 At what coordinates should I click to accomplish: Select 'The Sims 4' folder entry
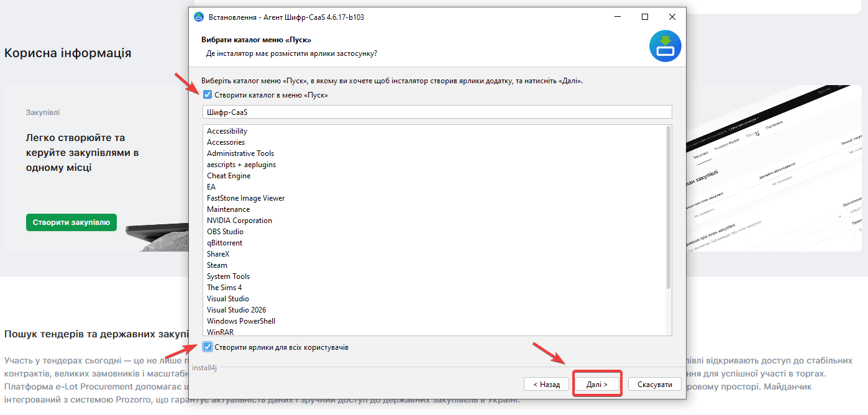[x=224, y=288]
